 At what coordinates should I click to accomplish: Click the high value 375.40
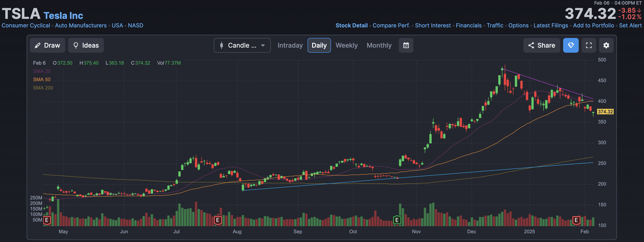[x=91, y=63]
